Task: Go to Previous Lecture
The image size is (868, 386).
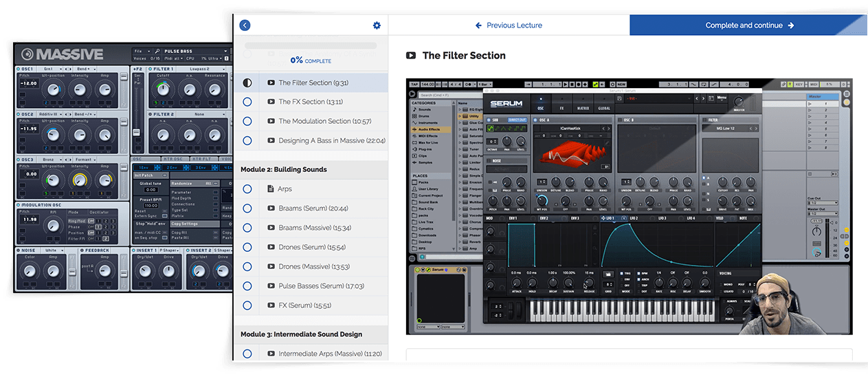Action: point(509,25)
